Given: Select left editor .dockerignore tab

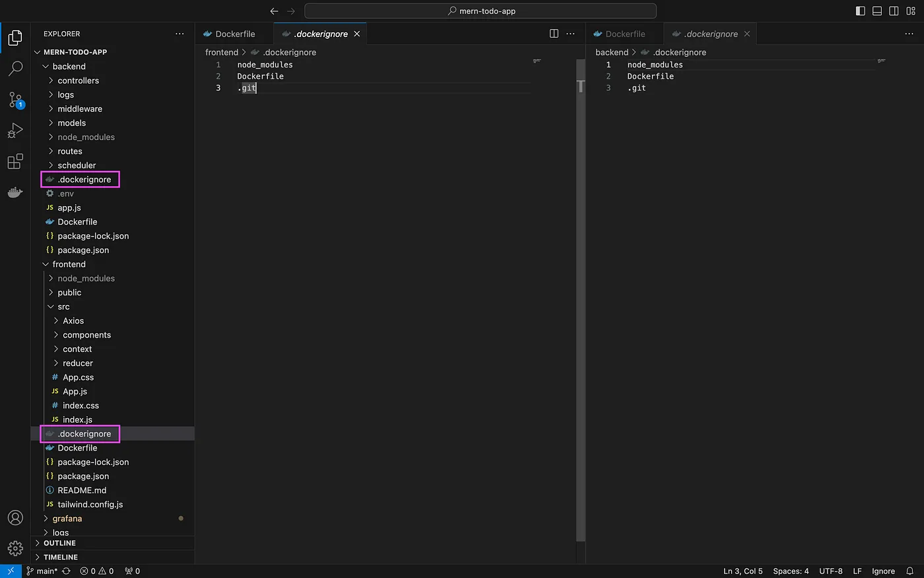Looking at the screenshot, I should click(x=320, y=34).
